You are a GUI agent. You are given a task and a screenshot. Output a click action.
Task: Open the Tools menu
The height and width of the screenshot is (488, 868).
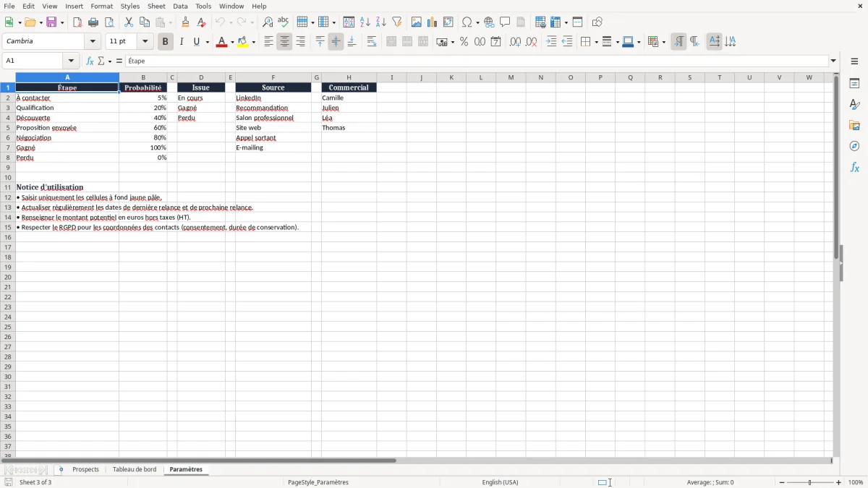point(203,6)
